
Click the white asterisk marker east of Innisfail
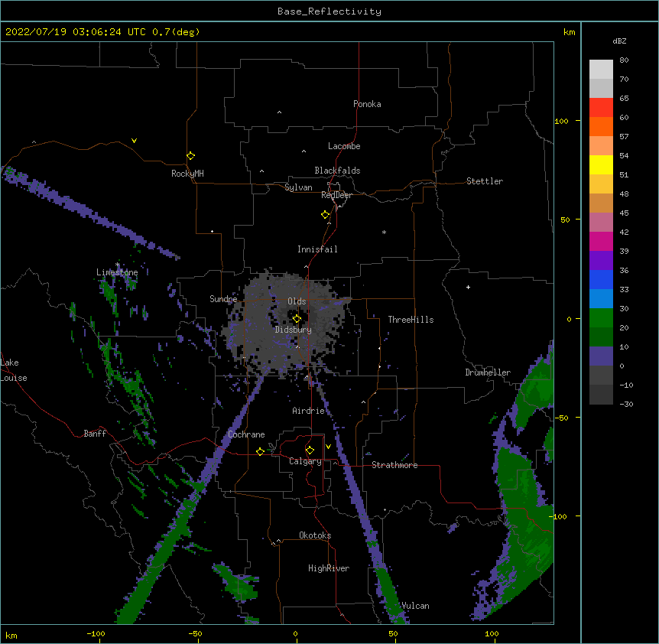[x=384, y=232]
